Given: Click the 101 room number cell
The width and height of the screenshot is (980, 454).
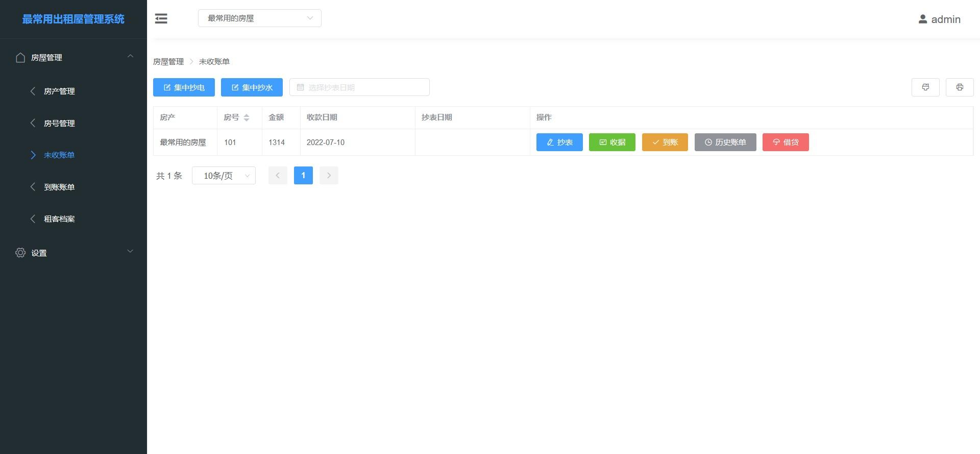Looking at the screenshot, I should click(239, 142).
